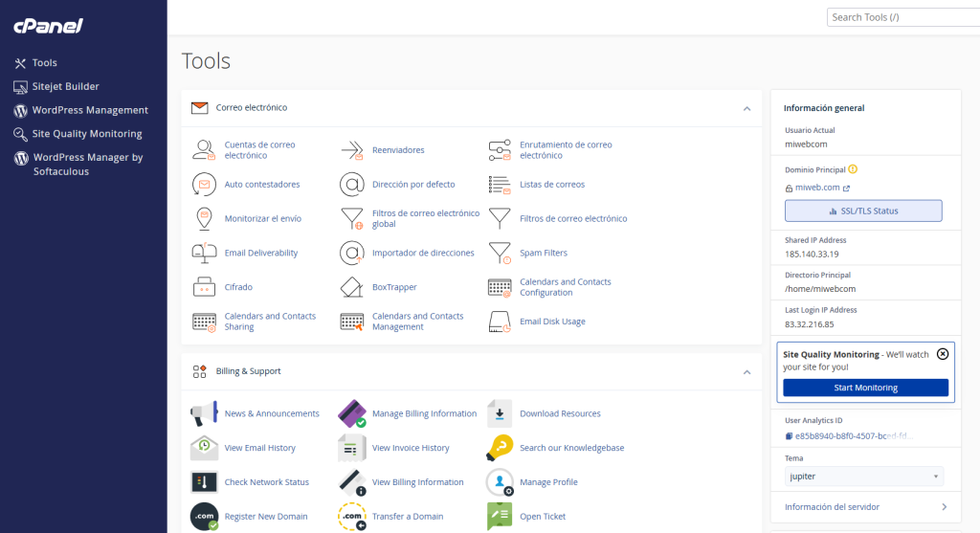The width and height of the screenshot is (980, 533).
Task: Click the SSL/TLS Status button
Action: [x=863, y=211]
